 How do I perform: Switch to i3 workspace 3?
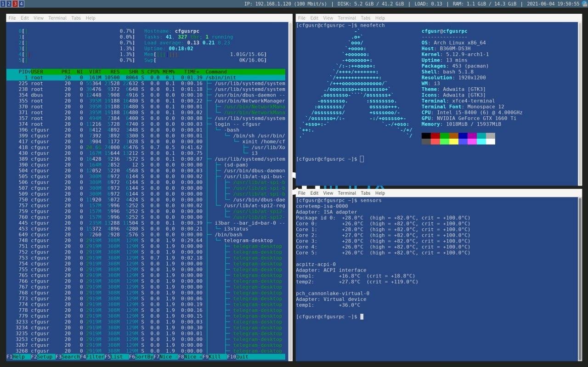pyautogui.click(x=15, y=4)
